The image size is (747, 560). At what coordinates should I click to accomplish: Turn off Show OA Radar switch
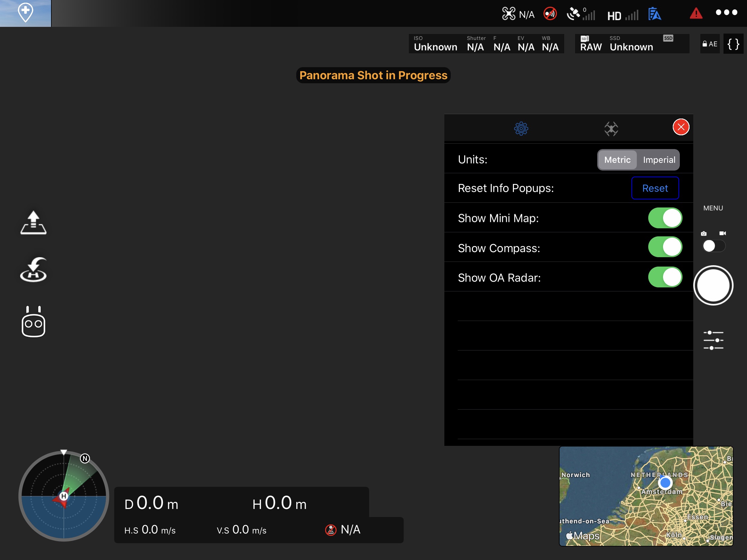coord(665,277)
